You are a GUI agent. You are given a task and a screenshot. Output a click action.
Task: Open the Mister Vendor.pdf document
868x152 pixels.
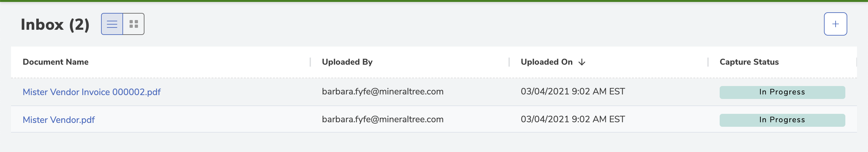coord(59,120)
